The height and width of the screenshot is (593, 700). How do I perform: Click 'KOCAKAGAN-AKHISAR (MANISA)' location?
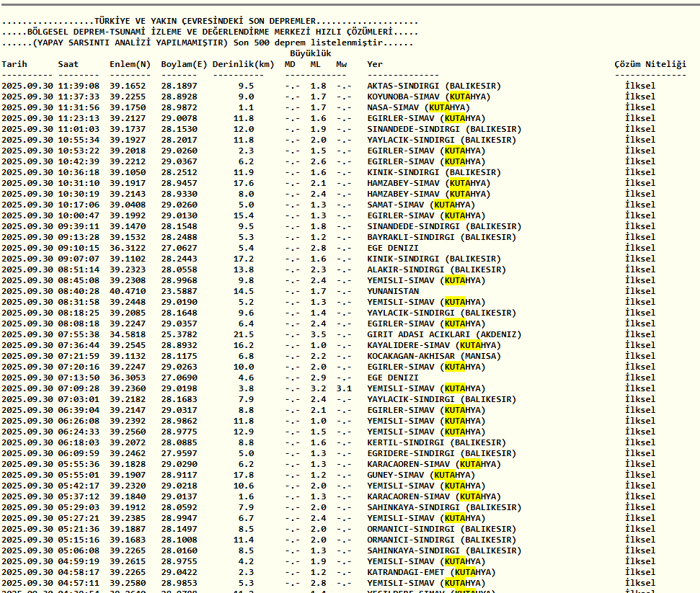[x=434, y=356]
